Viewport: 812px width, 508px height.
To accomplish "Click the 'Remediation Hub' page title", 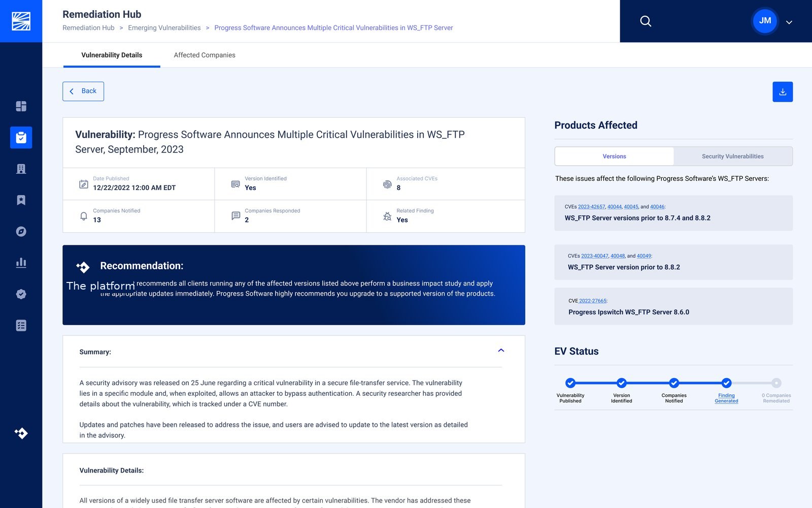I will pyautogui.click(x=102, y=14).
